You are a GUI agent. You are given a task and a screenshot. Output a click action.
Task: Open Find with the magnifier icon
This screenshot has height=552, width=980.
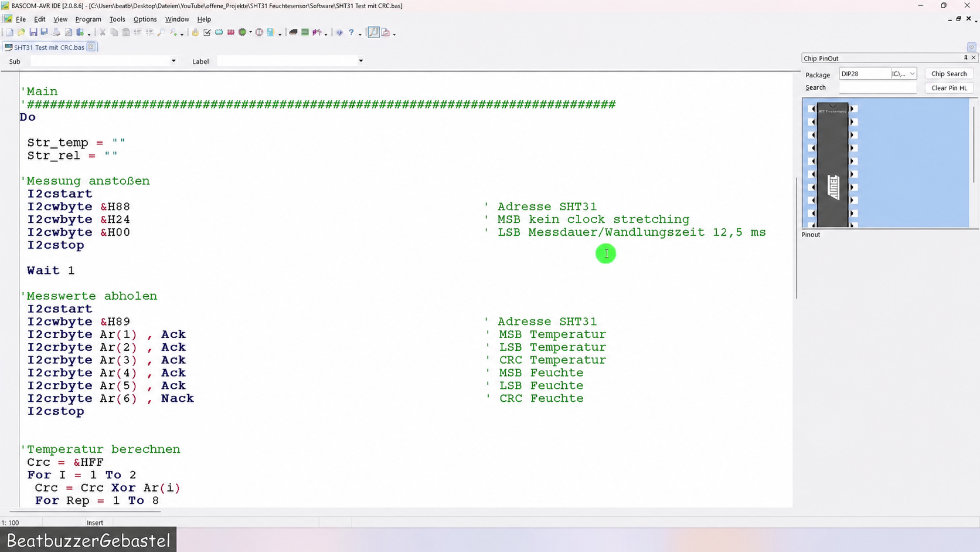tap(161, 32)
